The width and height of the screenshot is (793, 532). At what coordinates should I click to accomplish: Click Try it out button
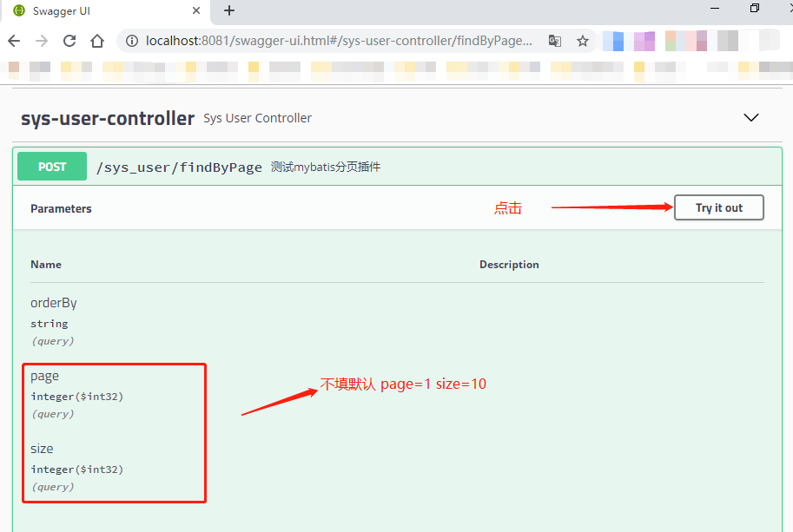[x=718, y=207]
